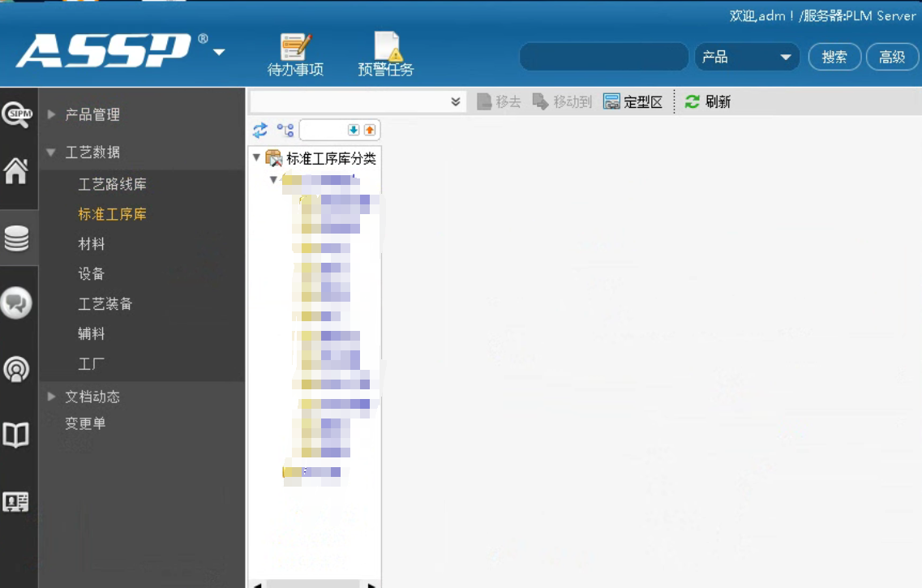Click the 高级 advanced button
The height and width of the screenshot is (588, 922).
click(x=892, y=57)
